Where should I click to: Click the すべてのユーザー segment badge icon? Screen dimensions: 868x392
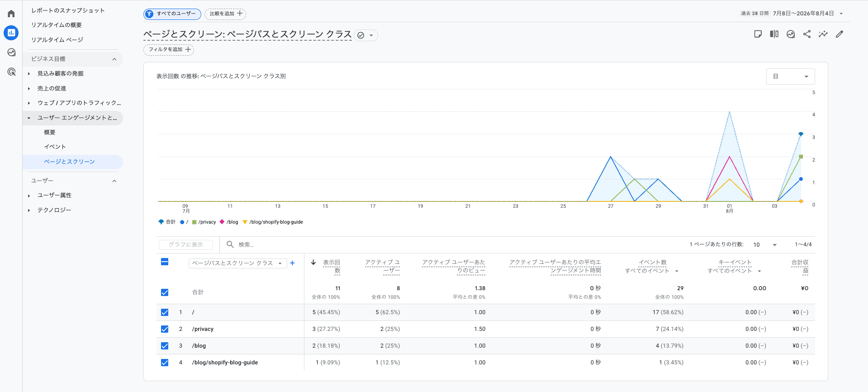[x=149, y=14]
